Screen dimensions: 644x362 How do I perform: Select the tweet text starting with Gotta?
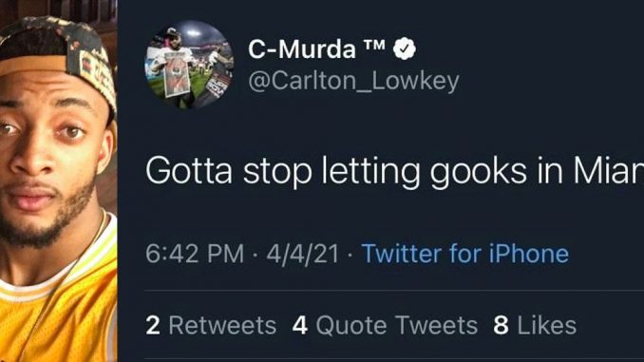coord(395,172)
